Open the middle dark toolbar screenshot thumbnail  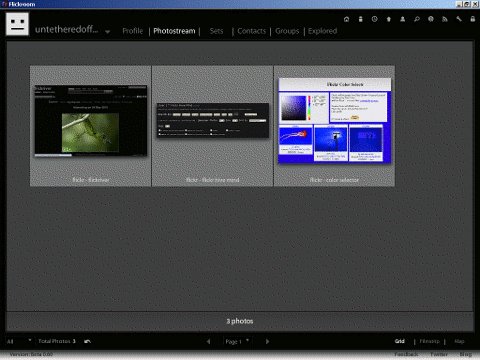pyautogui.click(x=213, y=120)
